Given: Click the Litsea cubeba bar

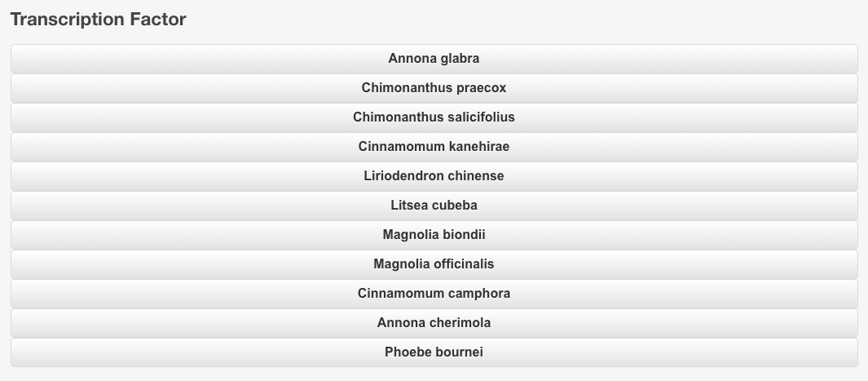Looking at the screenshot, I should pyautogui.click(x=434, y=206).
